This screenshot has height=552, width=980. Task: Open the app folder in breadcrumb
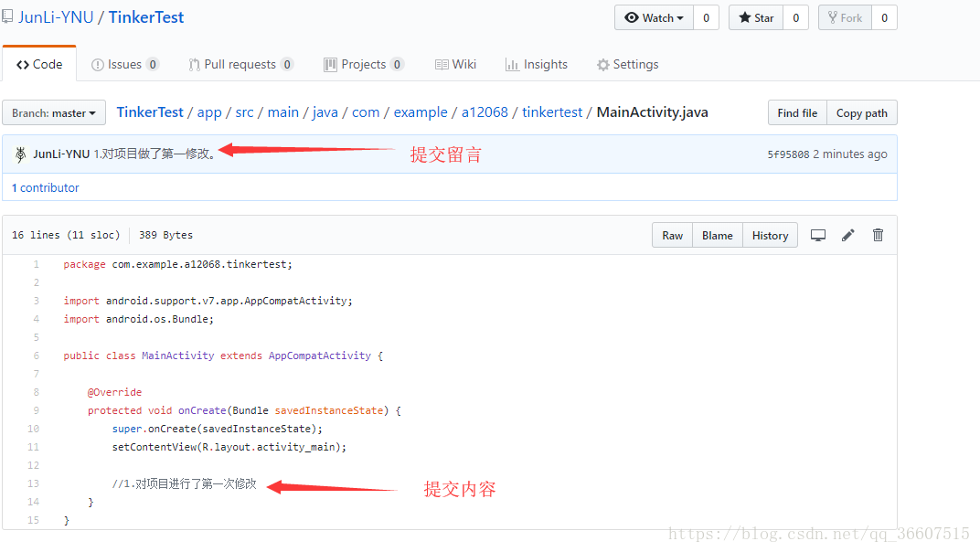(209, 112)
